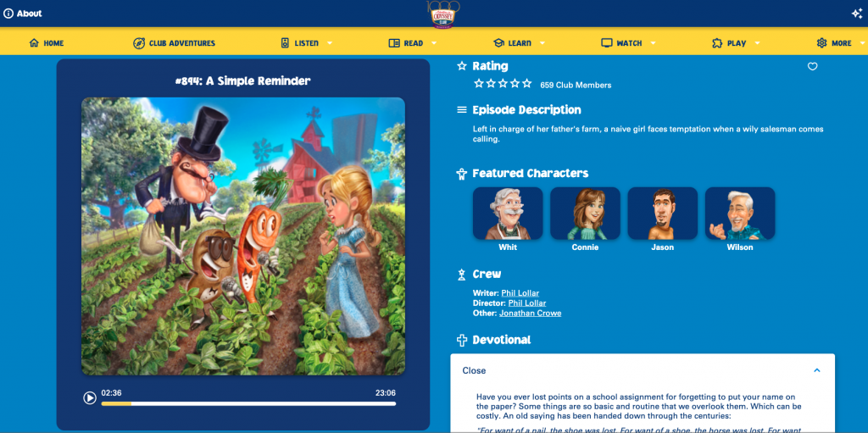Click the More gear icon

821,42
